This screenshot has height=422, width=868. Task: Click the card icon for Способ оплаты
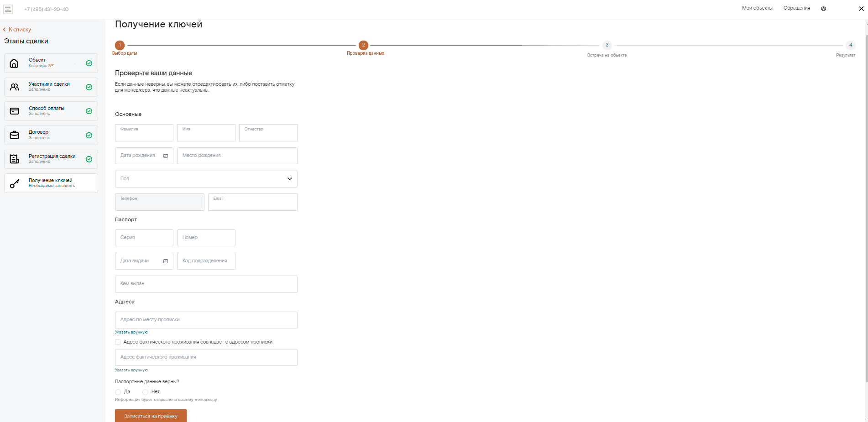coord(15,111)
